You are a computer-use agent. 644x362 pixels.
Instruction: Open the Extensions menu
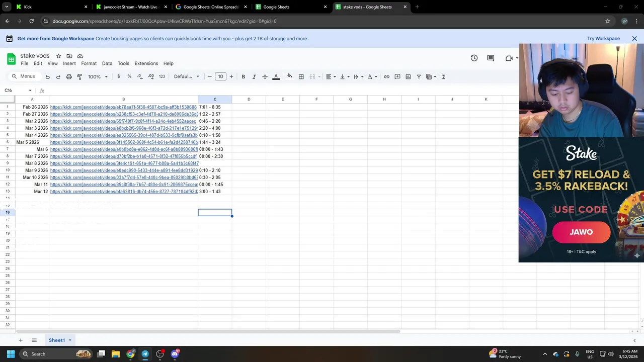click(x=146, y=63)
